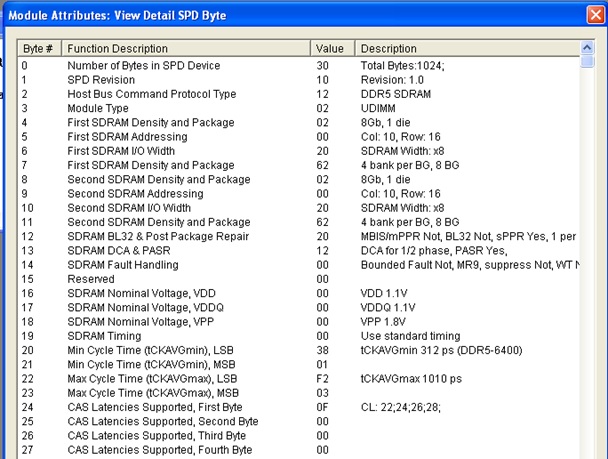
Task: Sort by the Byte # column header
Action: coord(39,48)
